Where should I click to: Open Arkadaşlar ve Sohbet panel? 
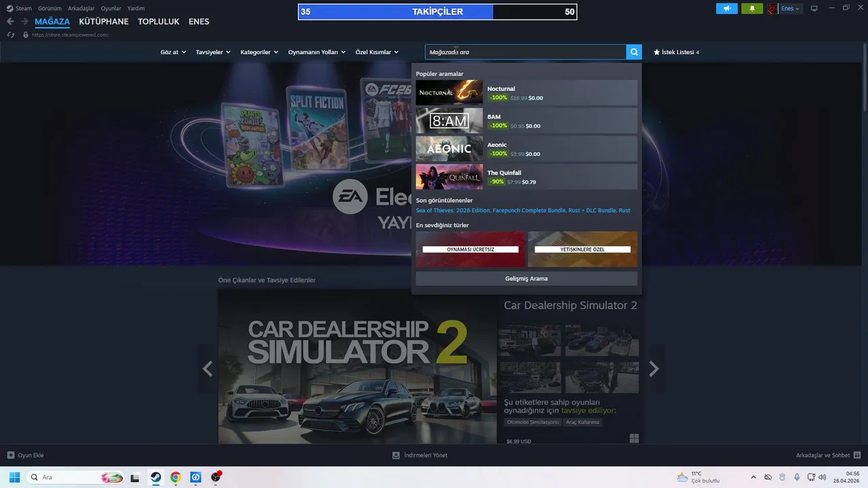pos(823,455)
